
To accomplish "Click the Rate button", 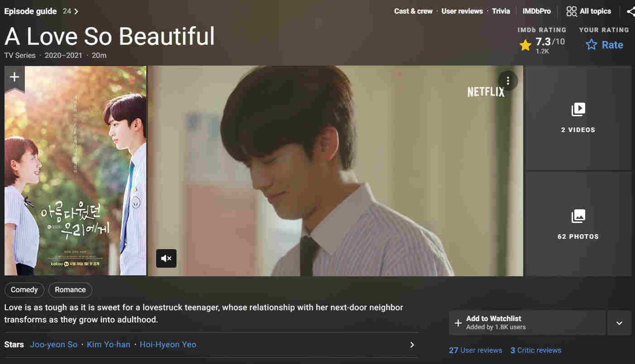I will [604, 45].
